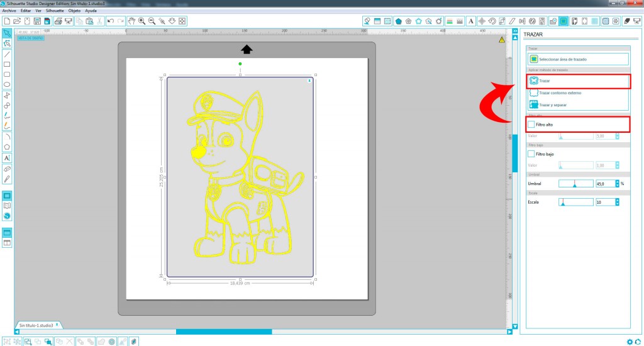
Task: Apply Trazar y separar
Action: (x=578, y=105)
